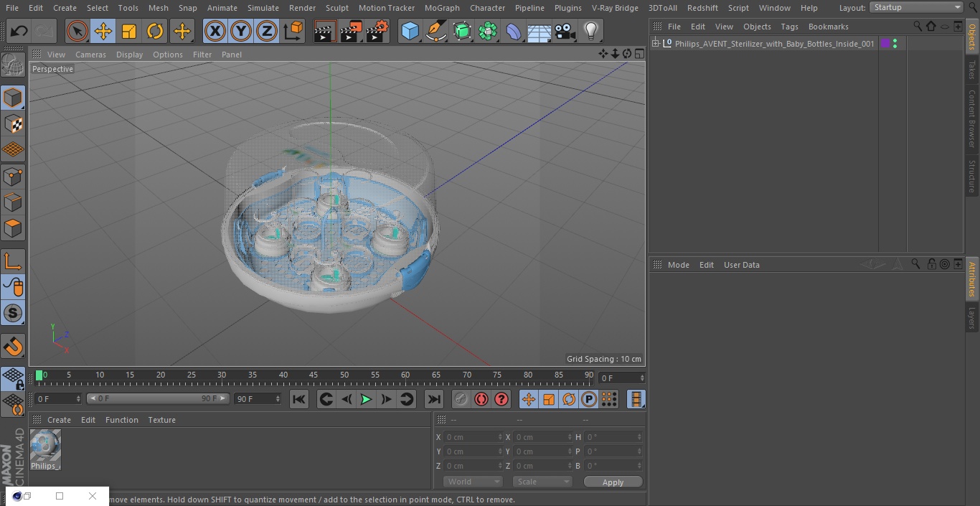Click the timeline preview range slider
Screen dimensions: 980x506
(x=158, y=398)
